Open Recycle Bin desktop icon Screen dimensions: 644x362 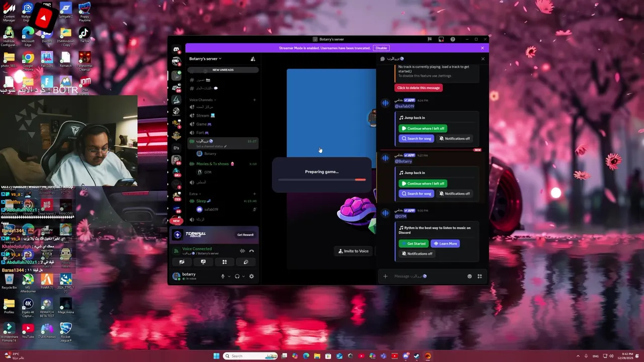pyautogui.click(x=9, y=282)
